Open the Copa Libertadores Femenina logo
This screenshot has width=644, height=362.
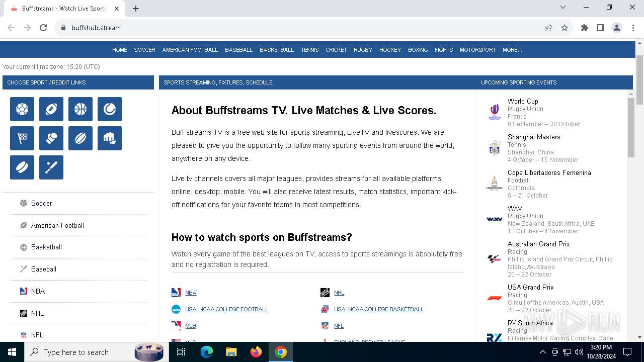point(495,184)
